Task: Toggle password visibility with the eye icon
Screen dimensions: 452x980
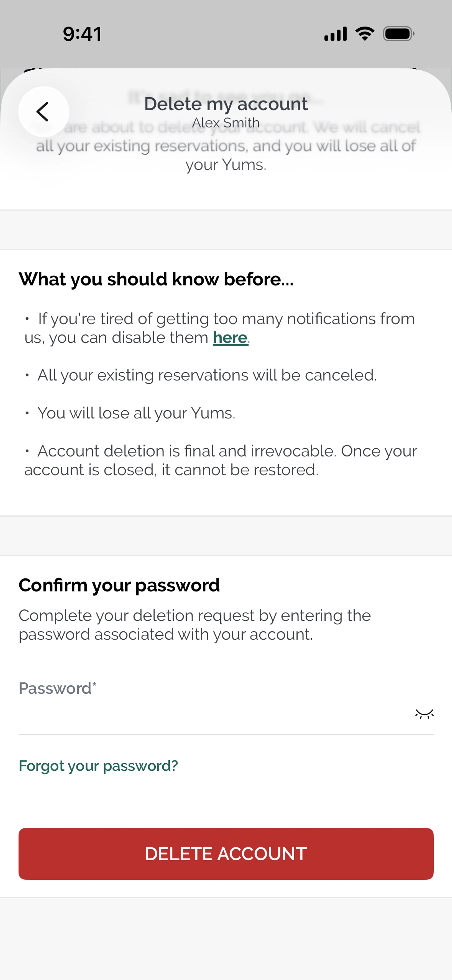Action: pos(424,714)
